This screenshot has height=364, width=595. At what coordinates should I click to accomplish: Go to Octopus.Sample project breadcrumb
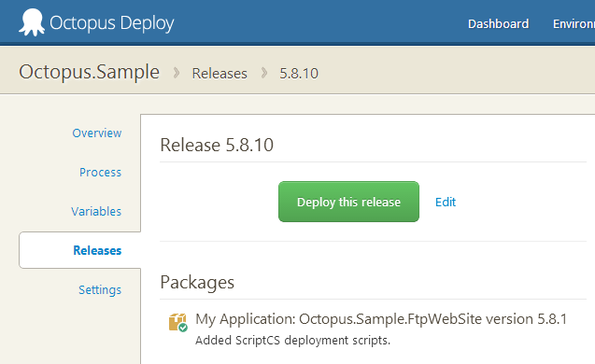[x=89, y=72]
